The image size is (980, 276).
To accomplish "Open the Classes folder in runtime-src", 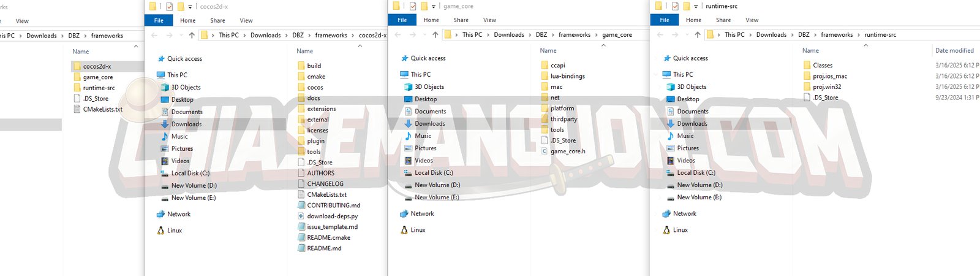I will click(x=822, y=65).
